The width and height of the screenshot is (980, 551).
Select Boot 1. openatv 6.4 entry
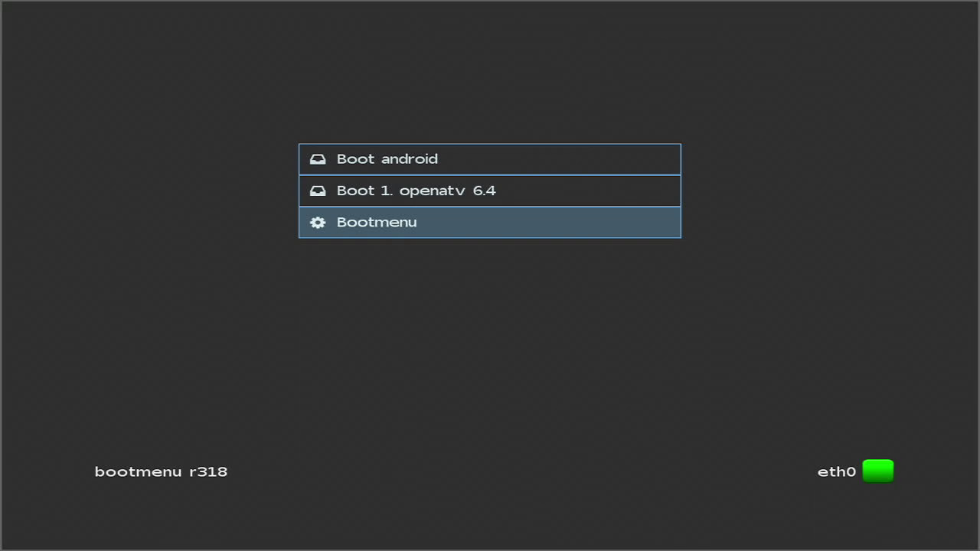(x=489, y=191)
